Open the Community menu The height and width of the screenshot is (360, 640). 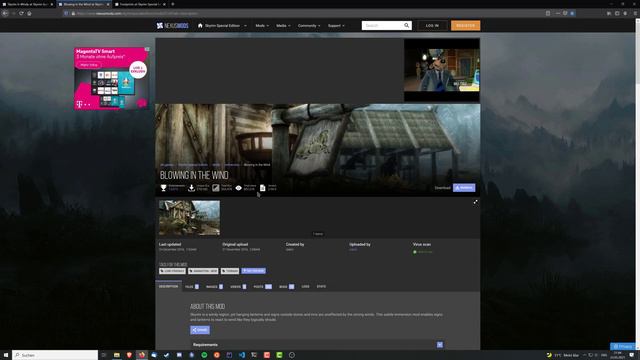[x=309, y=26]
